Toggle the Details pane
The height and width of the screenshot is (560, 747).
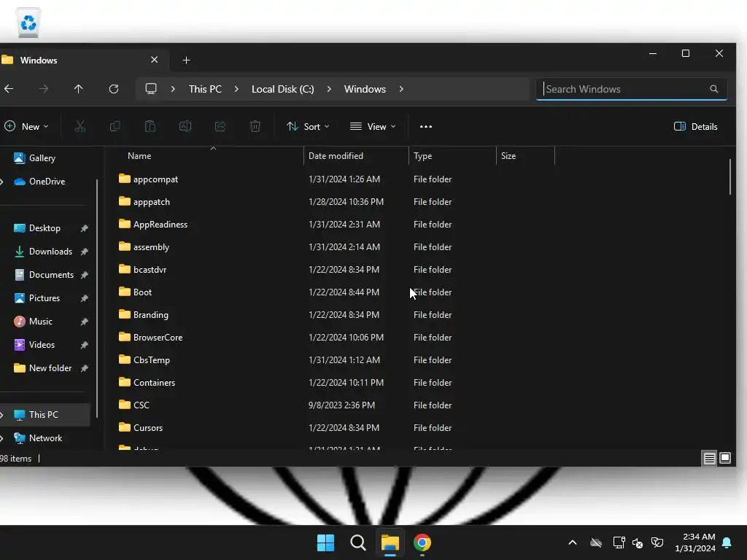(x=695, y=126)
